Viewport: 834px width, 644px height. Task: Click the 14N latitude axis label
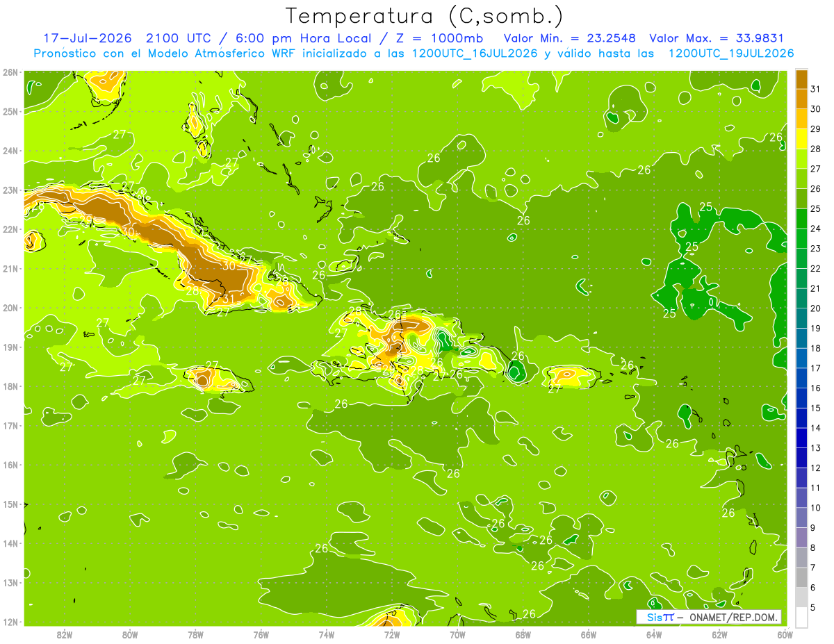(10, 543)
